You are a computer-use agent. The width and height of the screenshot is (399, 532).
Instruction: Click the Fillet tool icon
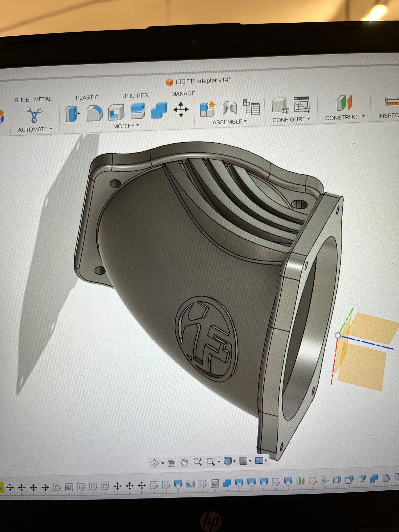94,113
